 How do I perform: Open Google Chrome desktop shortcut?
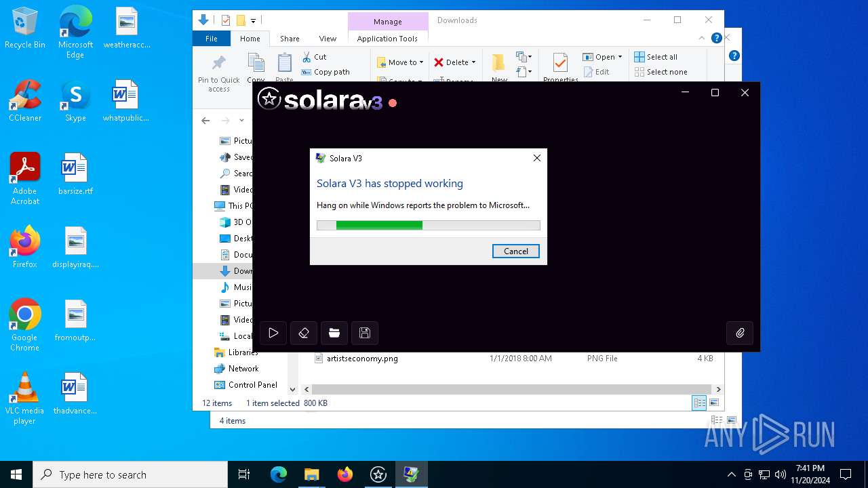coord(24,325)
